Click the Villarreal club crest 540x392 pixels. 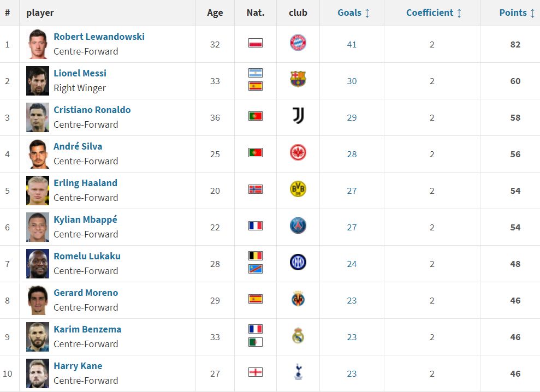[298, 299]
